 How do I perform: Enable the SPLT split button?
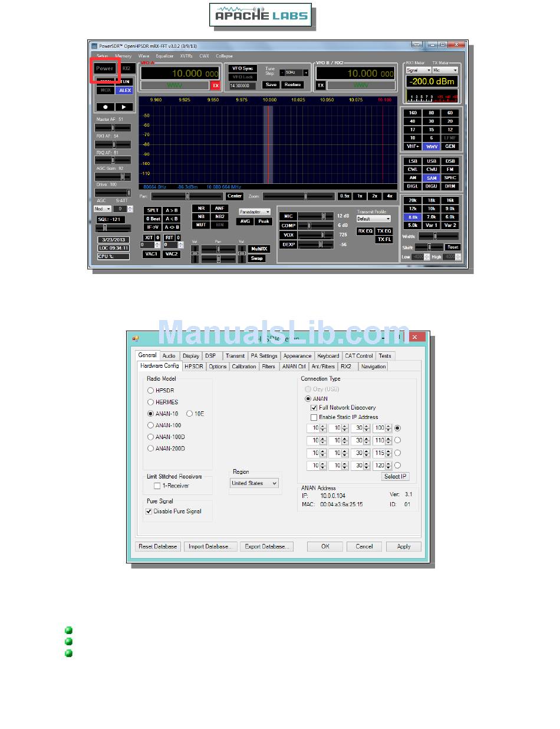pos(153,210)
